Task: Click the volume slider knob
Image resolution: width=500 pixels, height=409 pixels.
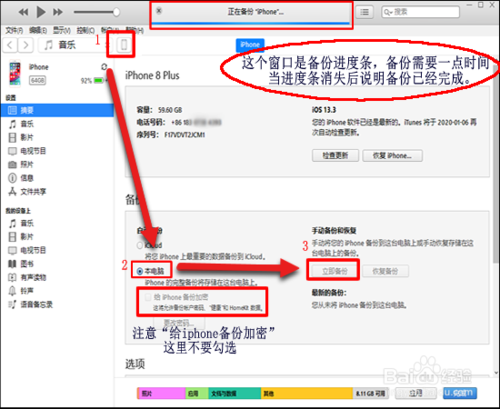Action: [x=116, y=12]
